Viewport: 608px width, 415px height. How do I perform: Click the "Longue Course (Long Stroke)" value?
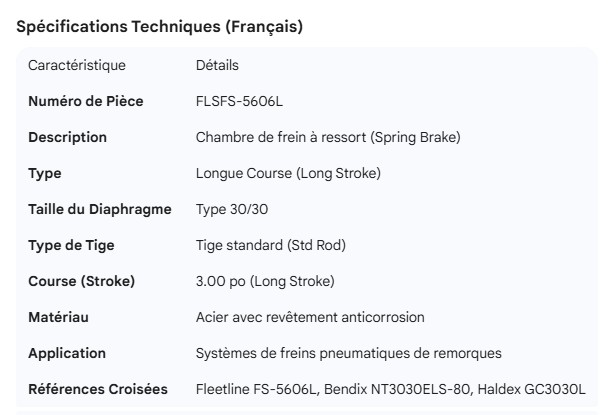pyautogui.click(x=288, y=173)
